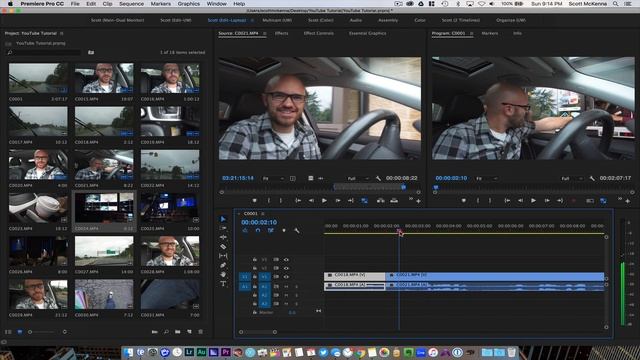
Task: Add a marker from the timeline header
Action: point(284,231)
